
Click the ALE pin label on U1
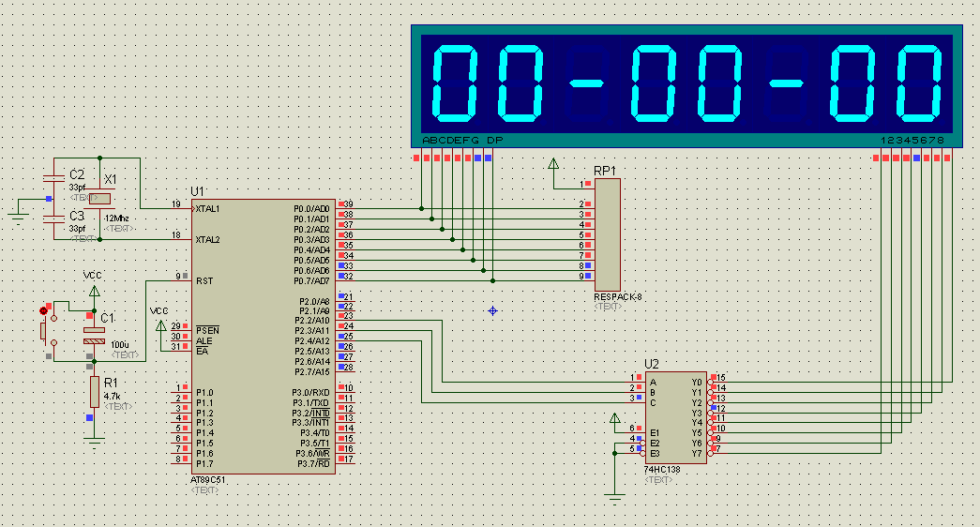point(204,340)
